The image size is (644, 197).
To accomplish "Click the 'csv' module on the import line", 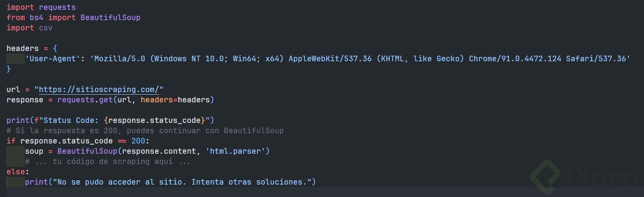I will pos(46,28).
